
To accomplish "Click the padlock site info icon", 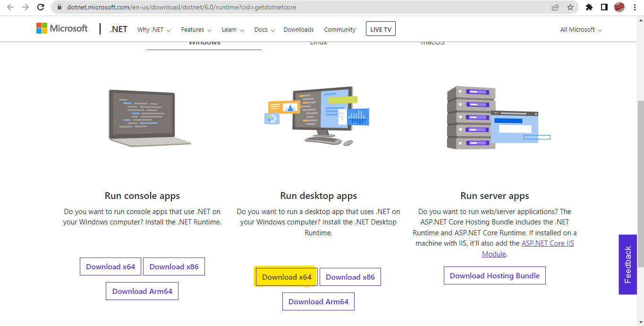I will (59, 8).
